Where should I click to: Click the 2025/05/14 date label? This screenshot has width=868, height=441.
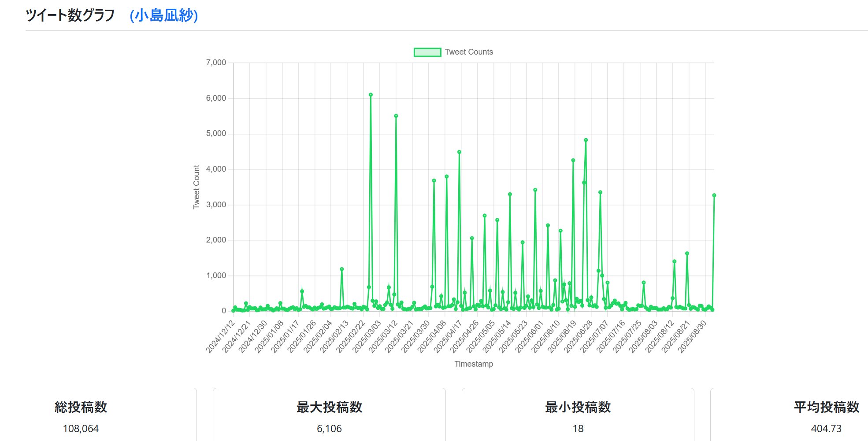[497, 337]
